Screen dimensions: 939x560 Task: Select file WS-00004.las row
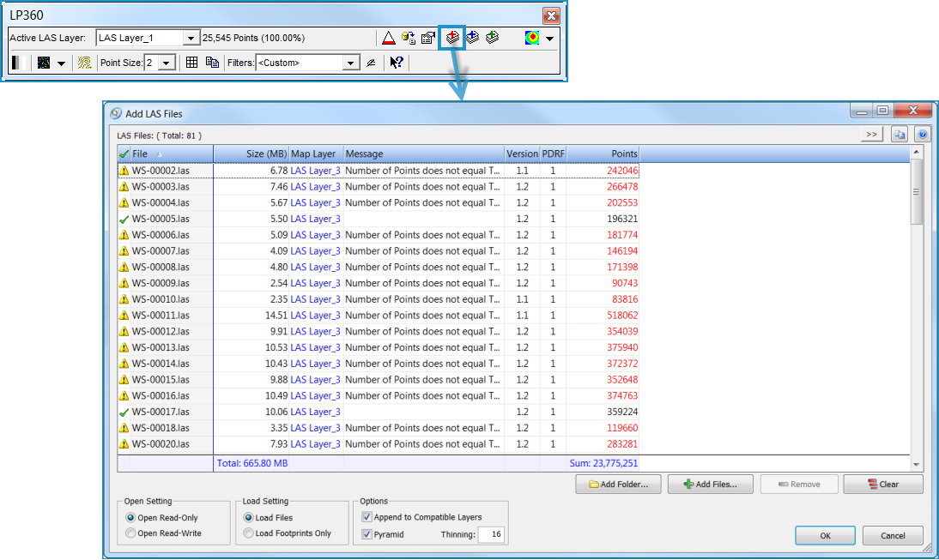[379, 203]
